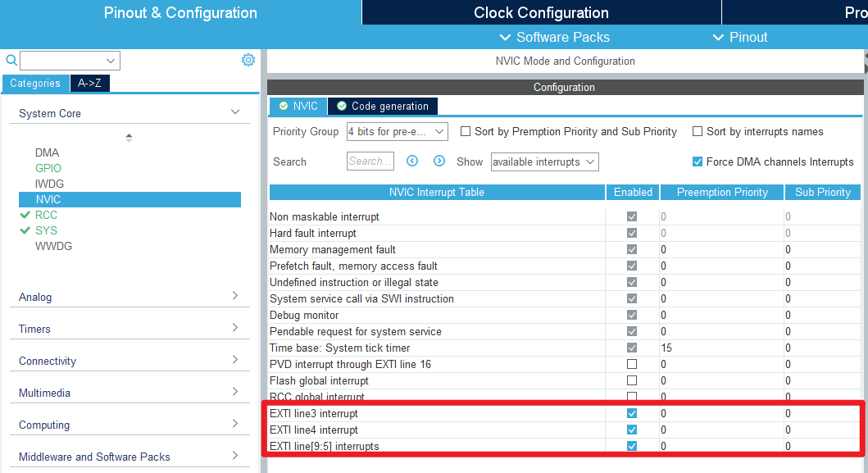Select DMA in System Core list
The image size is (868, 473).
click(47, 152)
